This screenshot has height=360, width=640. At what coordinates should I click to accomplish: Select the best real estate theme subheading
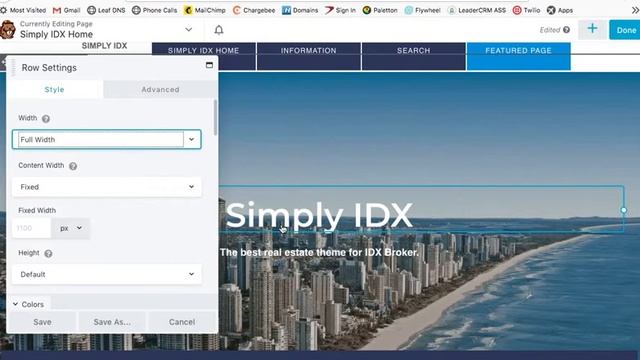coord(319,253)
